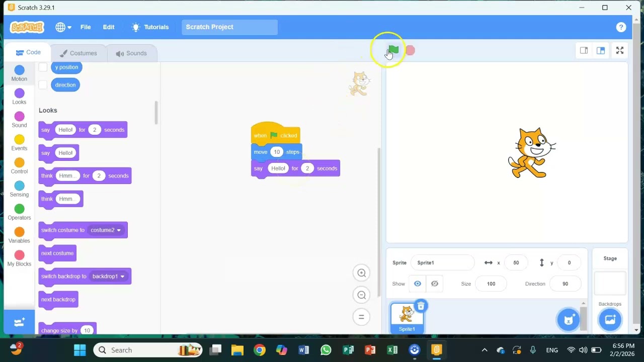Zoom out the code workspace

tap(361, 295)
